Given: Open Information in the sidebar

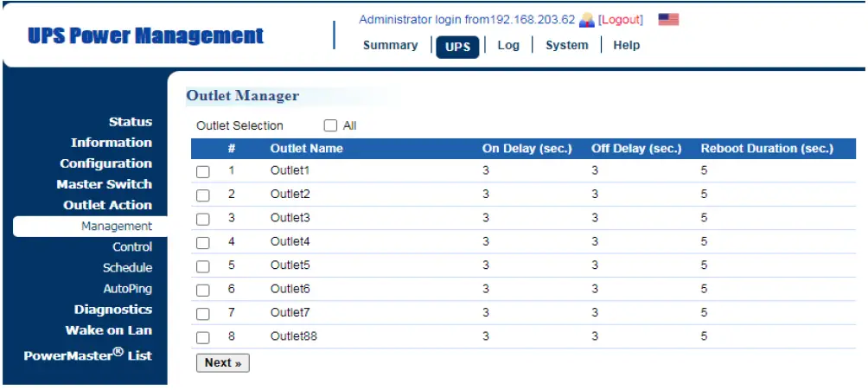Looking at the screenshot, I should click(112, 143).
